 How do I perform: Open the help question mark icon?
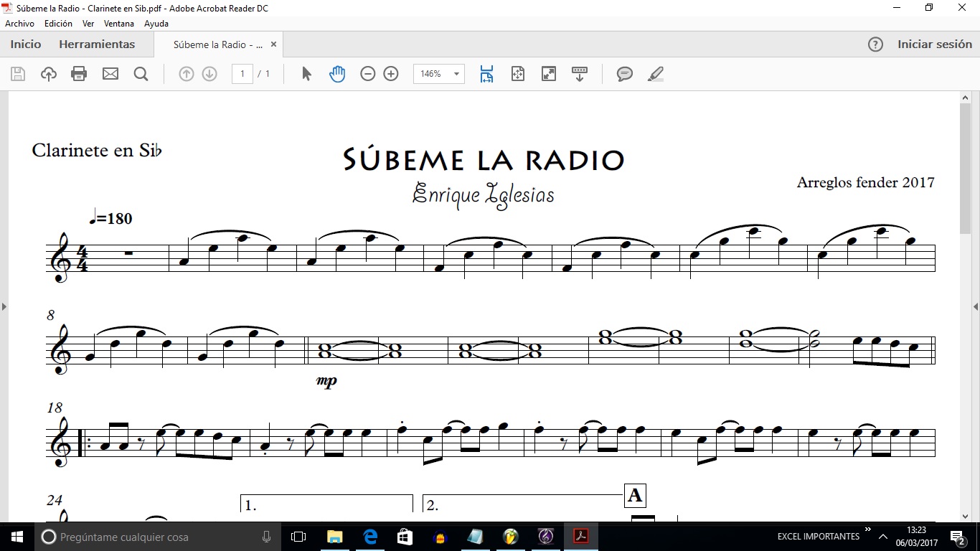[x=875, y=44]
